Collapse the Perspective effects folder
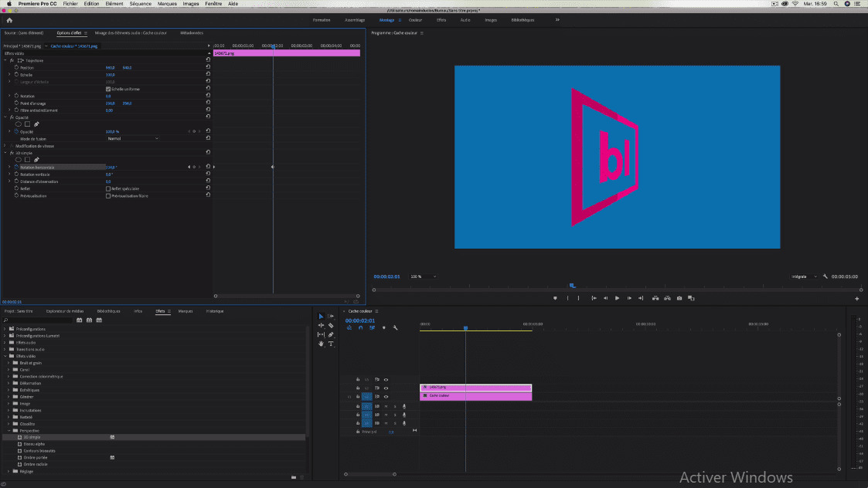This screenshot has width=868, height=488. tap(9, 430)
